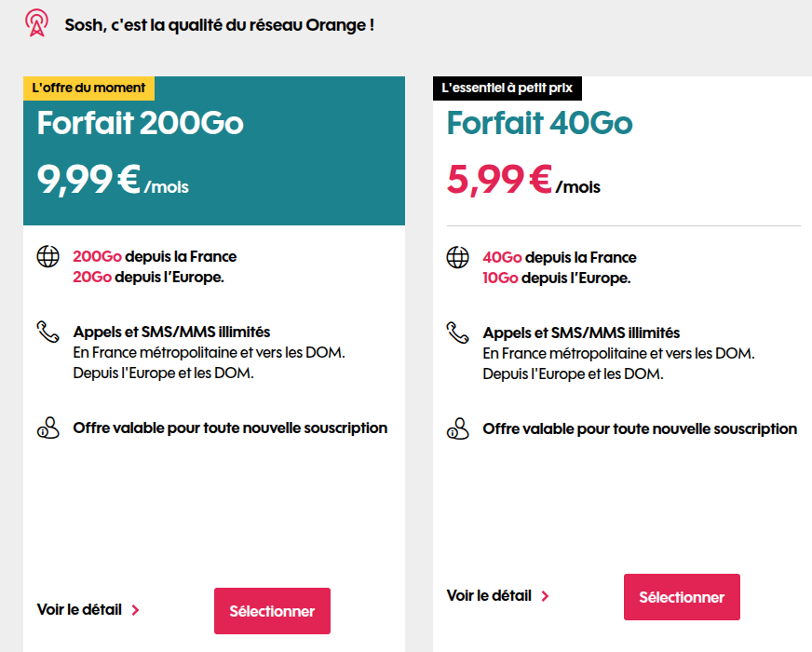Click the phone icon in Forfait 200Go

click(47, 332)
